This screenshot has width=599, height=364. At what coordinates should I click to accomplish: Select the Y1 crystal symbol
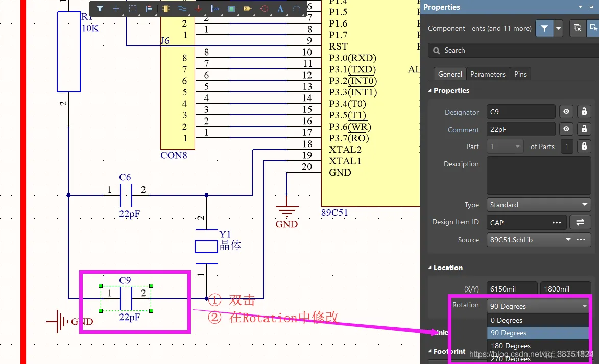(206, 247)
